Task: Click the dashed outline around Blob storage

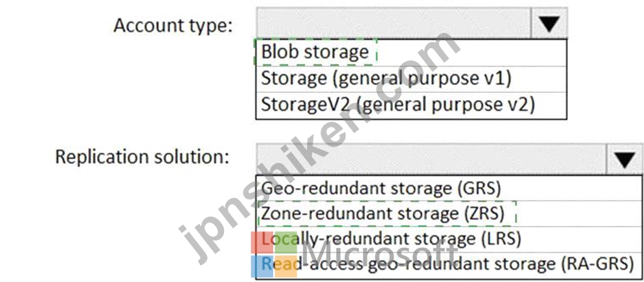Action: point(316,52)
